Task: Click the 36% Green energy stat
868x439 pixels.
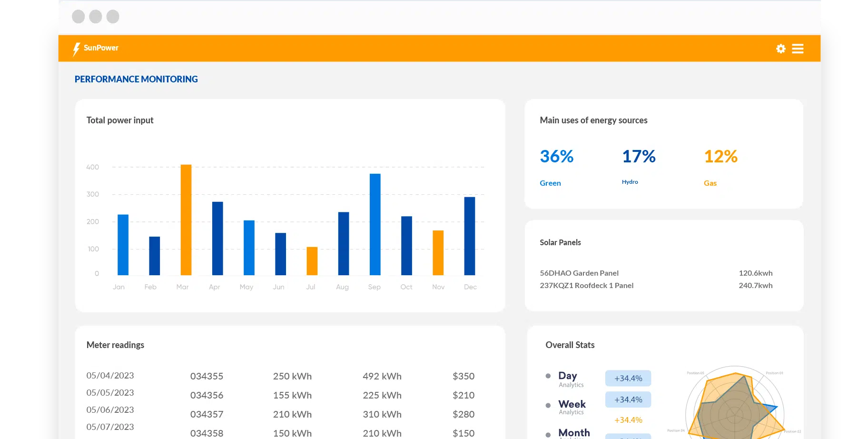Action: (x=556, y=156)
